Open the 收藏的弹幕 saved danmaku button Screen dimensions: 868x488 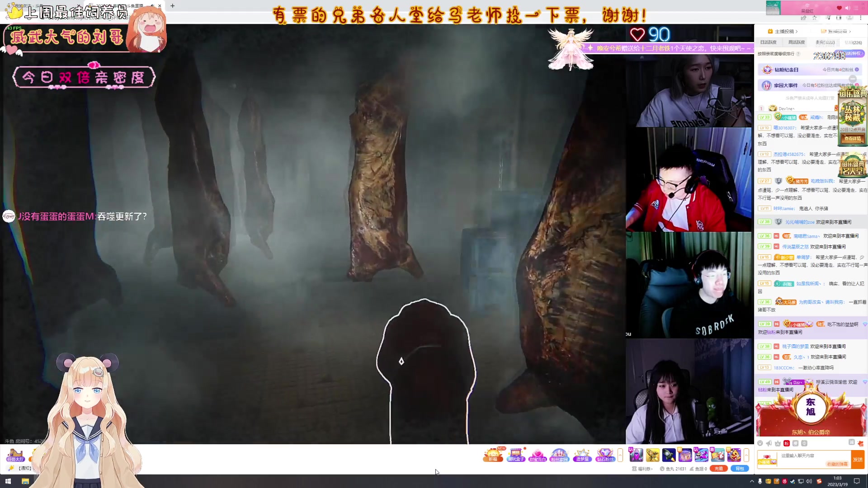coord(837,464)
